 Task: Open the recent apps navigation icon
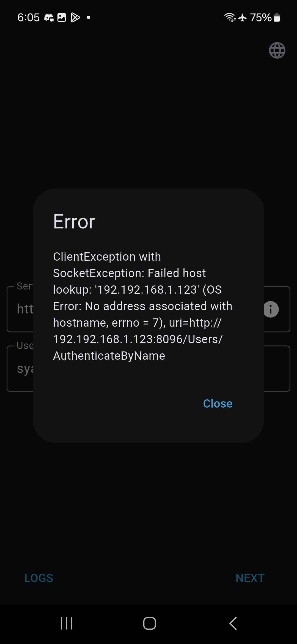point(67,623)
